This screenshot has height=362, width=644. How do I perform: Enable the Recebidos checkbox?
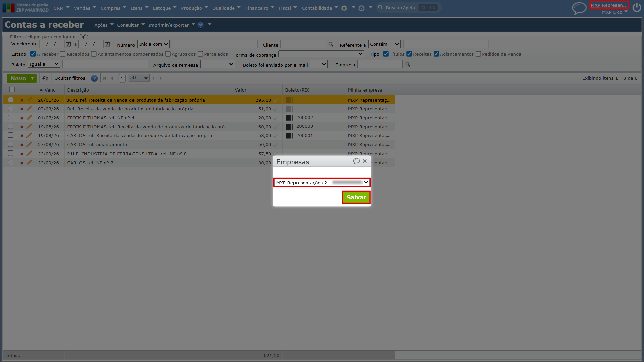click(x=63, y=54)
